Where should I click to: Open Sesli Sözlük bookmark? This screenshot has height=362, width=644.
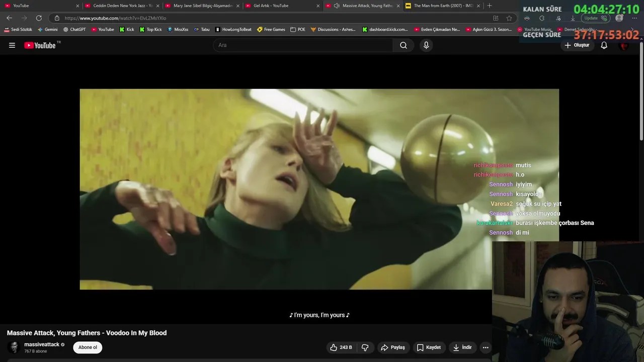[18, 30]
